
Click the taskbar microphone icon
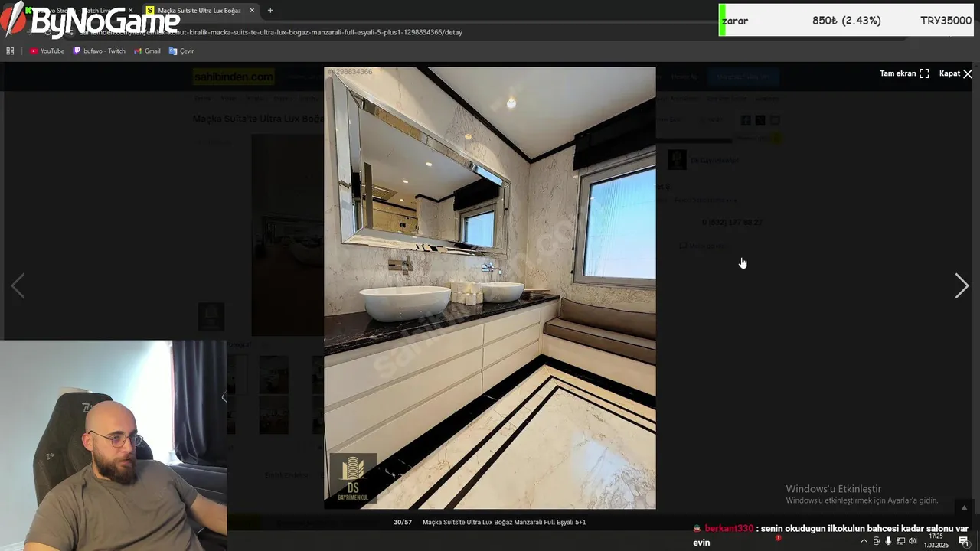888,541
